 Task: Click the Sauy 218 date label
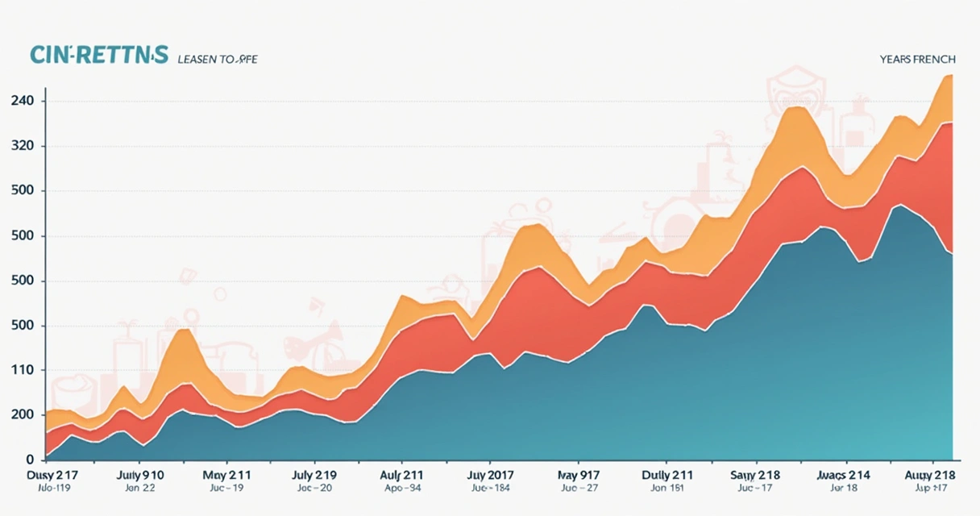pyautogui.click(x=754, y=475)
